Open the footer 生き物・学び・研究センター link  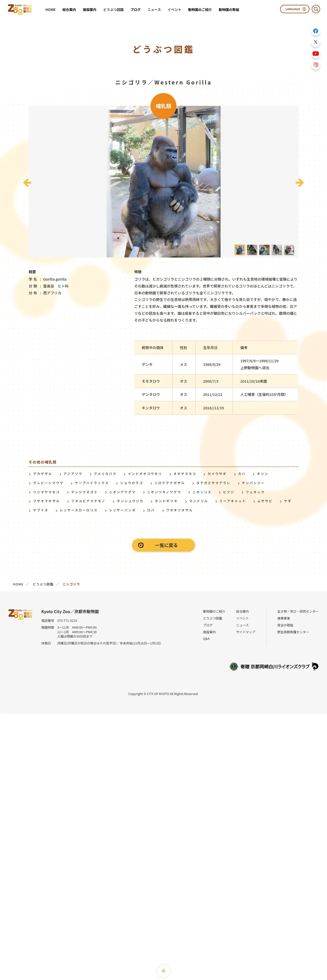click(298, 612)
